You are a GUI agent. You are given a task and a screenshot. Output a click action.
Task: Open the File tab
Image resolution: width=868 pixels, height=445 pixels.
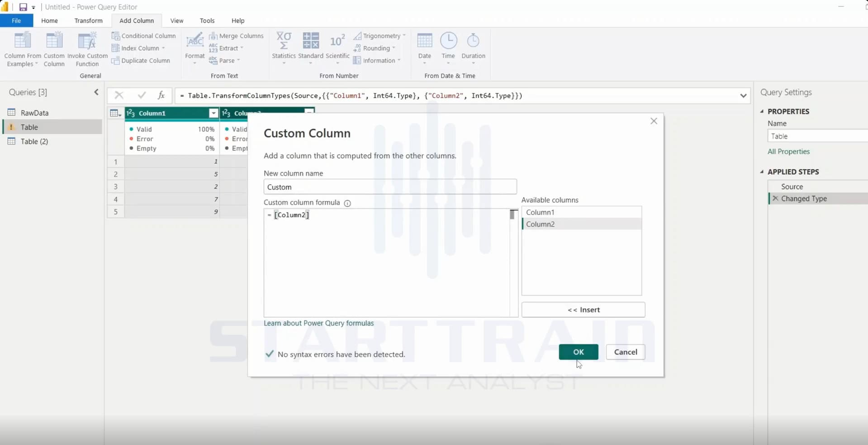point(16,20)
